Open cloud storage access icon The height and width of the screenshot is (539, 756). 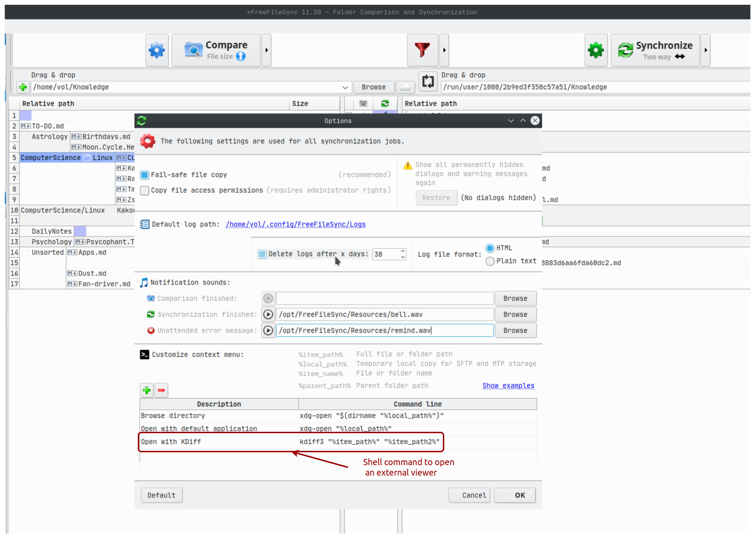[x=405, y=87]
